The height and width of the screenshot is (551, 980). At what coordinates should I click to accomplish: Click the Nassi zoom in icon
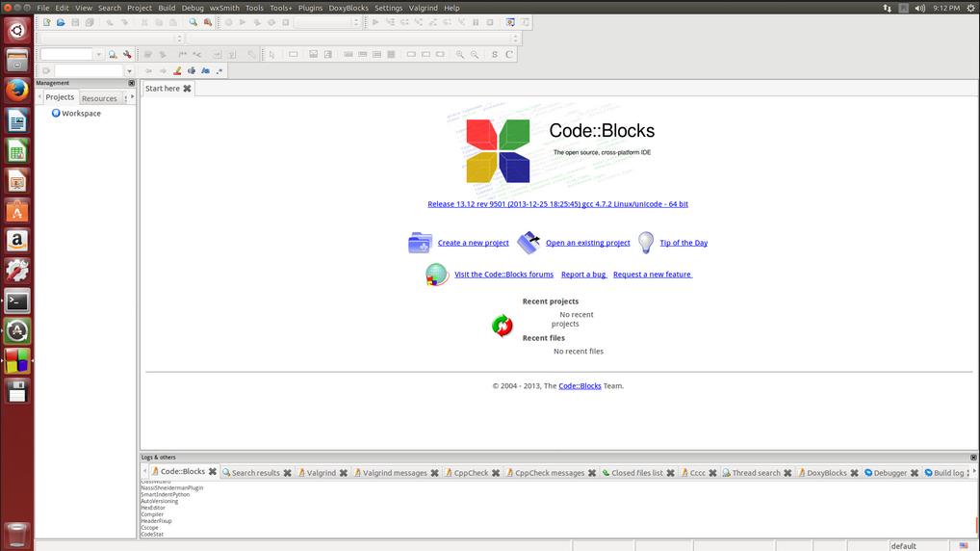point(460,54)
